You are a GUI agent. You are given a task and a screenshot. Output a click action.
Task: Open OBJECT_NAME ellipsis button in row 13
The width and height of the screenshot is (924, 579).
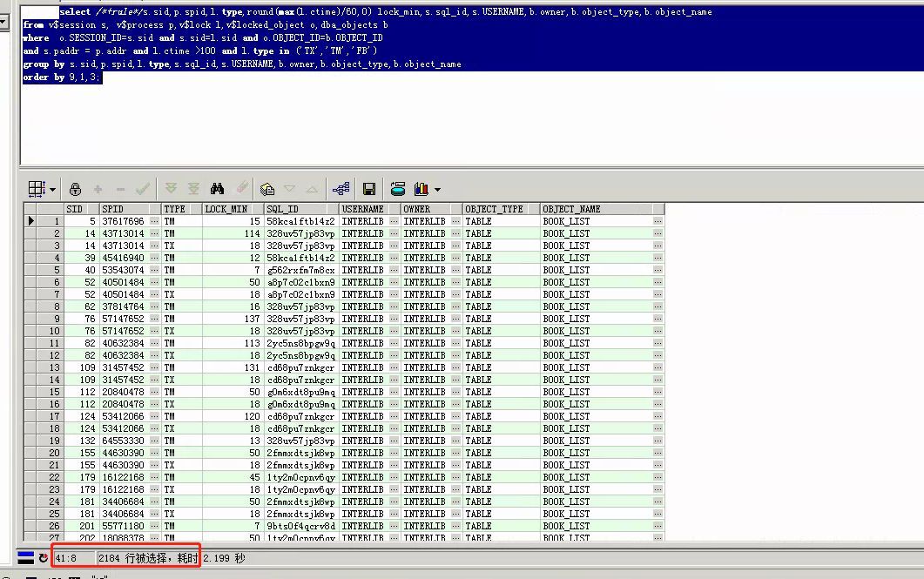point(658,367)
